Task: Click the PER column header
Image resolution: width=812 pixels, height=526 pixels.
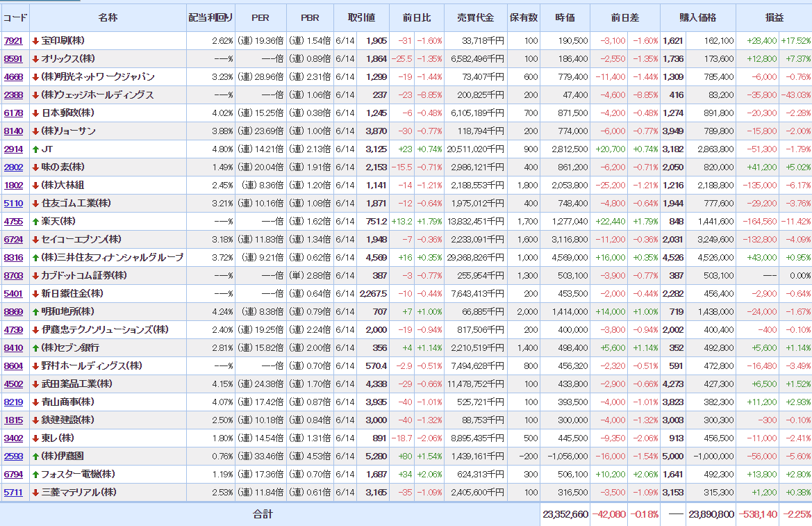Action: 260,17
